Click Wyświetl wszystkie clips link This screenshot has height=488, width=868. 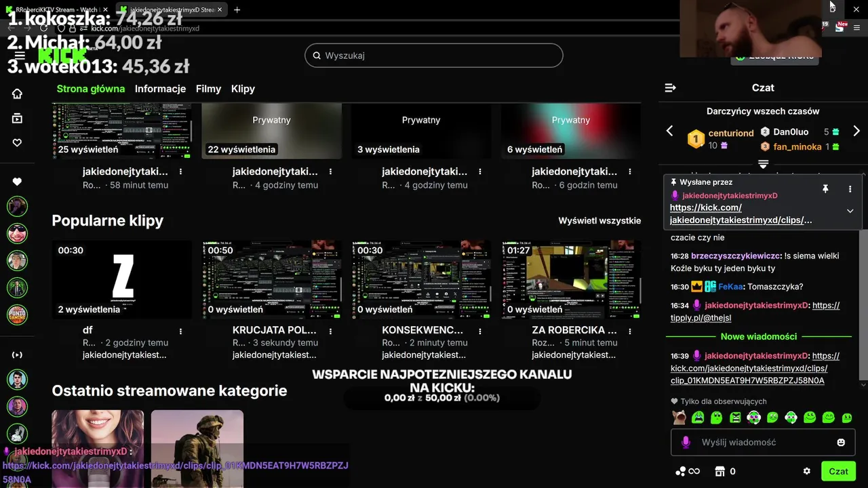tap(599, 220)
